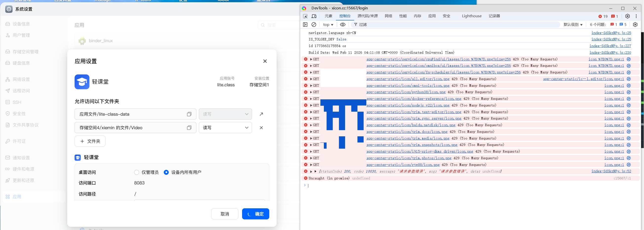
Task: Copy path icon for 存储空间4 Video folder
Action: point(189,128)
